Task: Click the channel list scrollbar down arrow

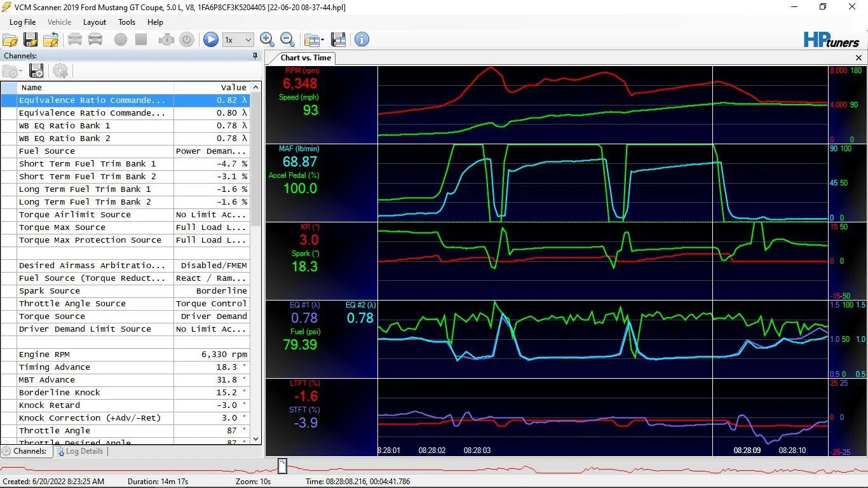Action: pos(256,438)
